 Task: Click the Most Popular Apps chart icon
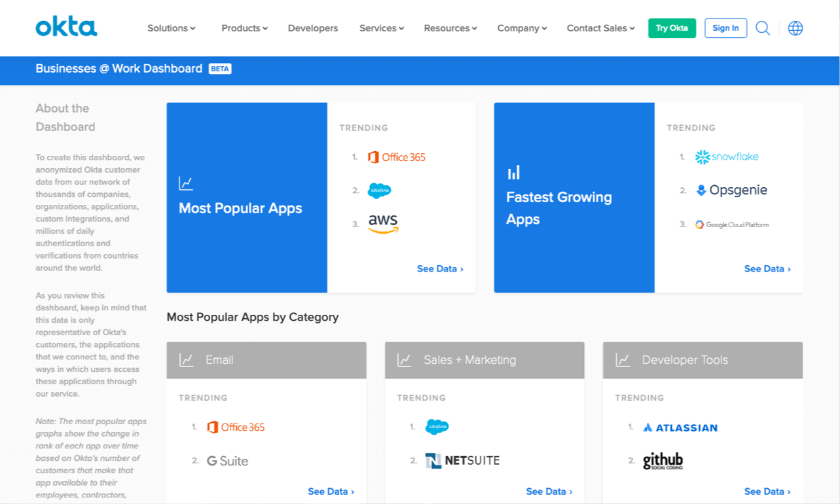tap(186, 183)
